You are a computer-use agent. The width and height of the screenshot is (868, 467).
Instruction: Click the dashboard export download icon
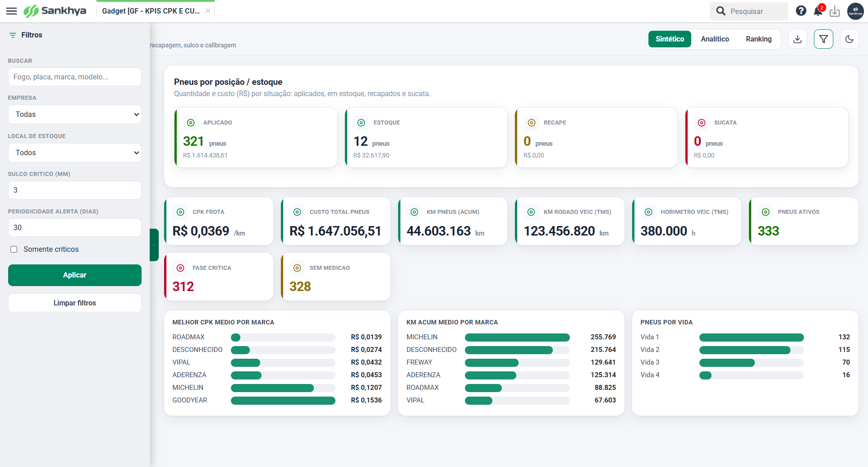[x=798, y=39]
